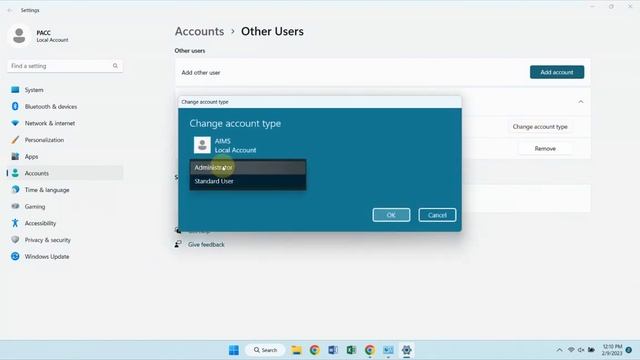
Task: Open the Accessibility figure icon
Action: click(15, 223)
